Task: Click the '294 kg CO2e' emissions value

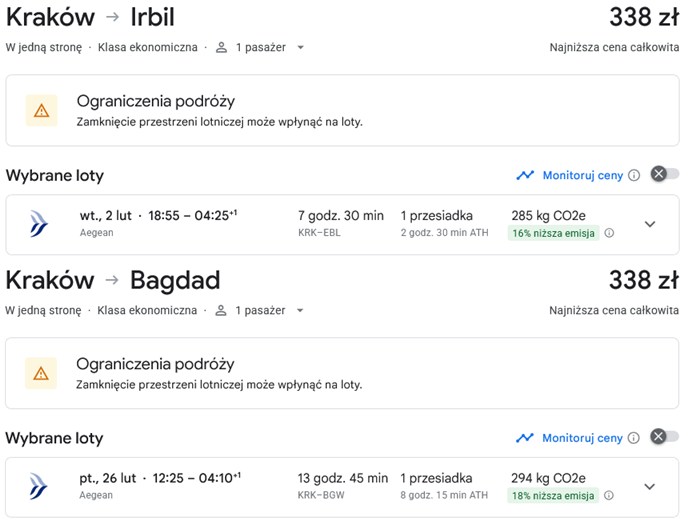Action: coord(548,478)
